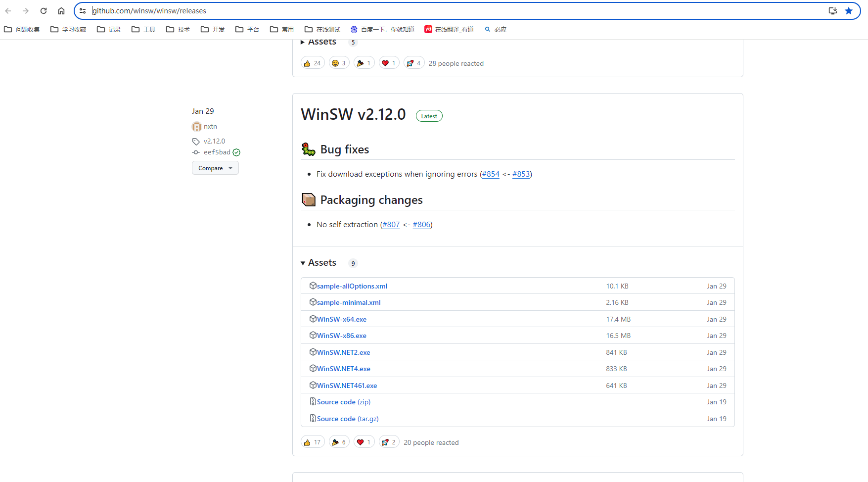Show verified signature badge for commit eef5bad
The width and height of the screenshot is (868, 482).
pos(236,152)
